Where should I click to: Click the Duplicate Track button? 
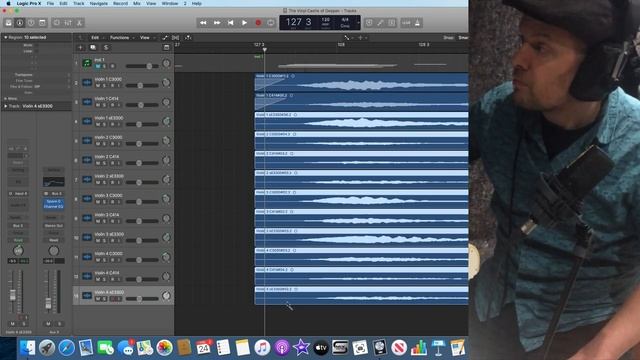coord(93,48)
